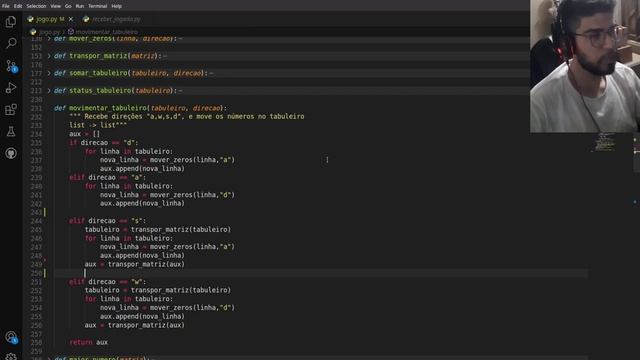
Task: Click line number 231 in the gutter
Action: click(36, 108)
